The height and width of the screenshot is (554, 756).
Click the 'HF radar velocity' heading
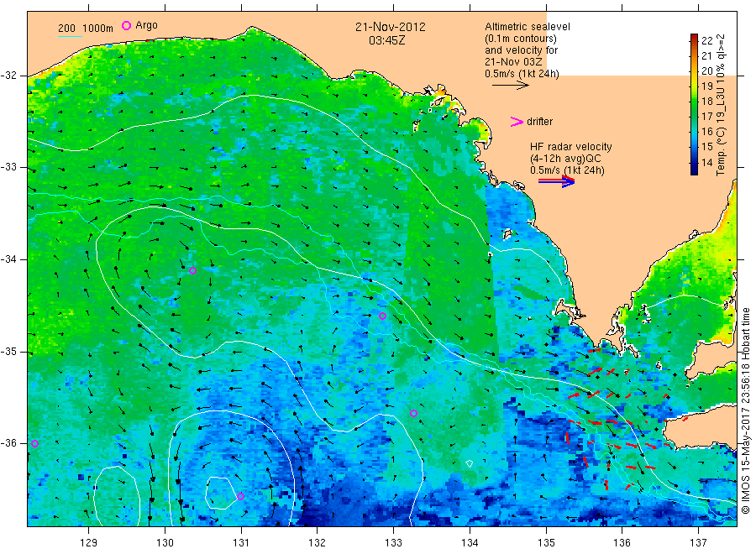[571, 147]
